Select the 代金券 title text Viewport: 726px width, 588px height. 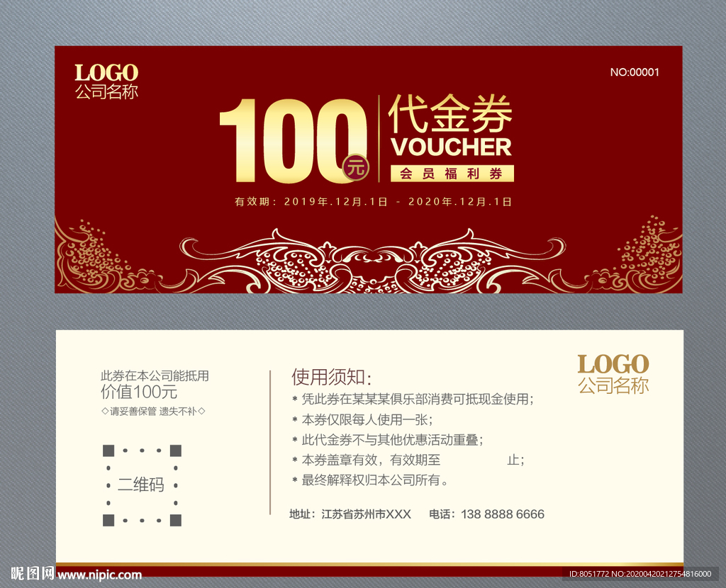[449, 114]
